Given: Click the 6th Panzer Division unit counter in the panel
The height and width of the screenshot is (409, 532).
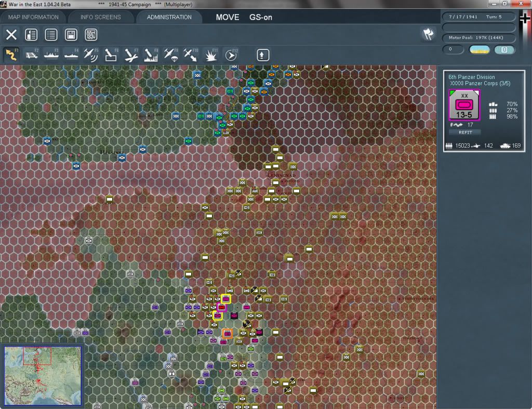Looking at the screenshot, I should [x=464, y=105].
